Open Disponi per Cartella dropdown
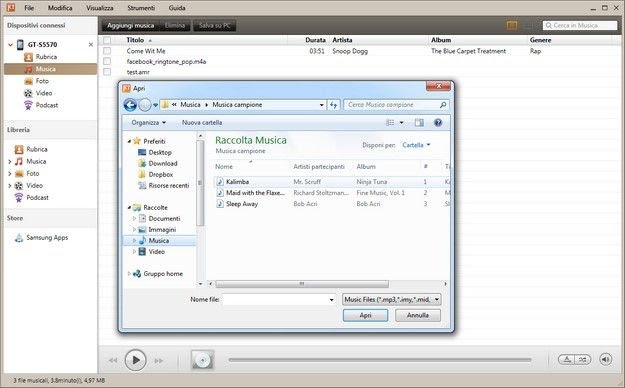 click(x=417, y=145)
